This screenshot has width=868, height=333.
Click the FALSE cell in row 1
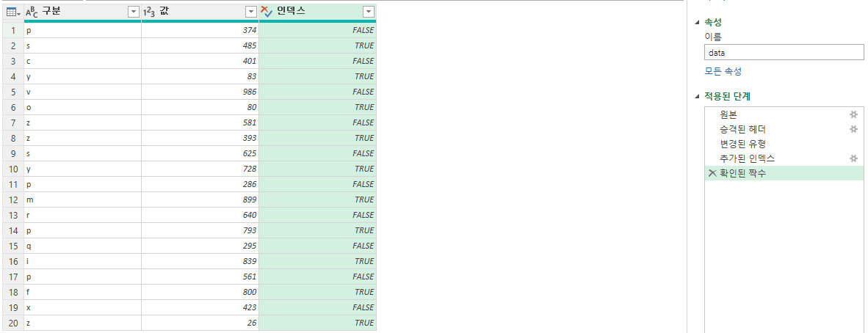(x=317, y=30)
